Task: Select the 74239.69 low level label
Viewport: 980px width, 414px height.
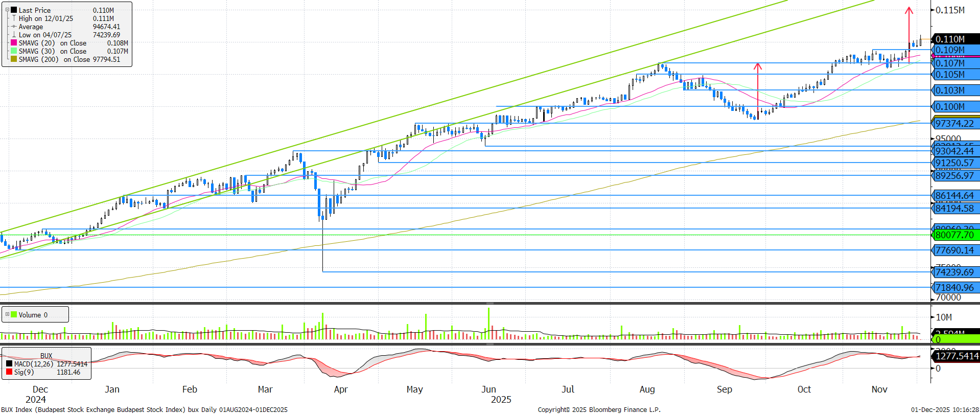Action: pos(954,272)
